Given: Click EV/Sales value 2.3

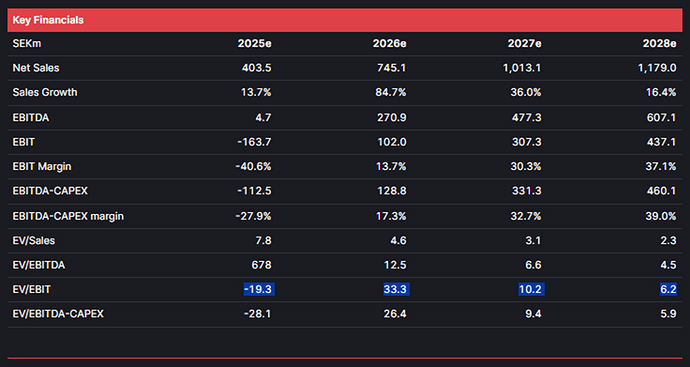Looking at the screenshot, I should point(668,240).
